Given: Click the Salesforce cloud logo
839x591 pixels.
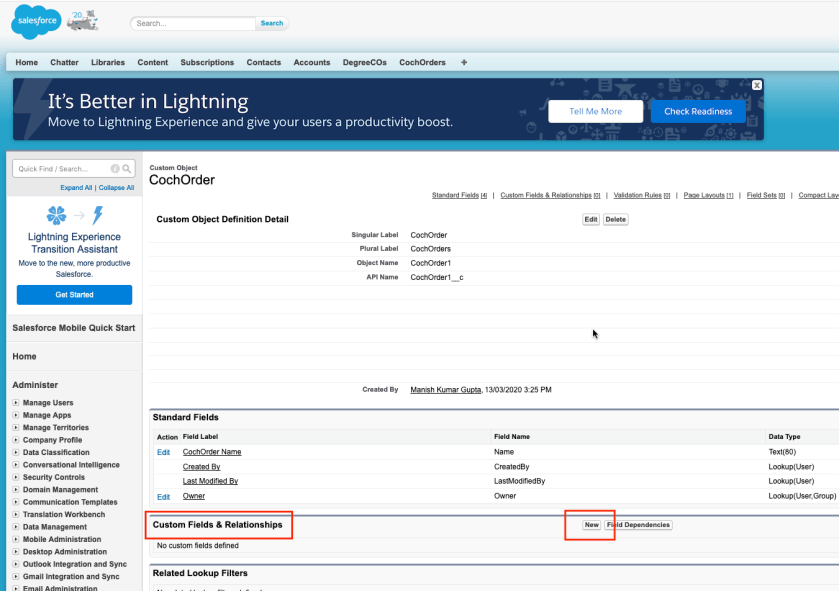Looking at the screenshot, I should click(x=37, y=22).
